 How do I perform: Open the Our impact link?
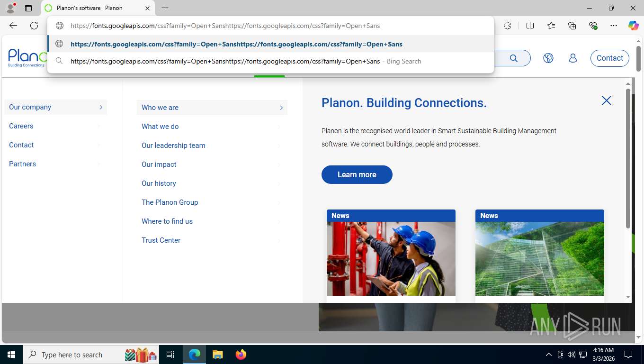pyautogui.click(x=159, y=164)
